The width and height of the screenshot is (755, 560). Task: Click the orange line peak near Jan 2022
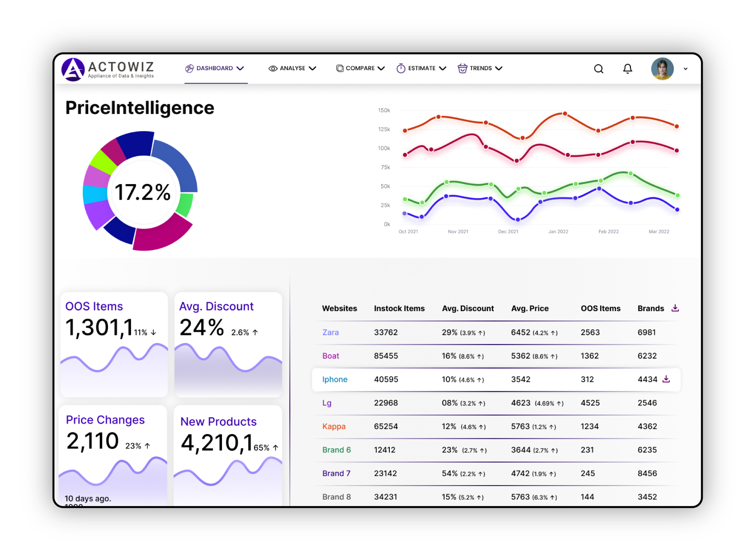(565, 113)
